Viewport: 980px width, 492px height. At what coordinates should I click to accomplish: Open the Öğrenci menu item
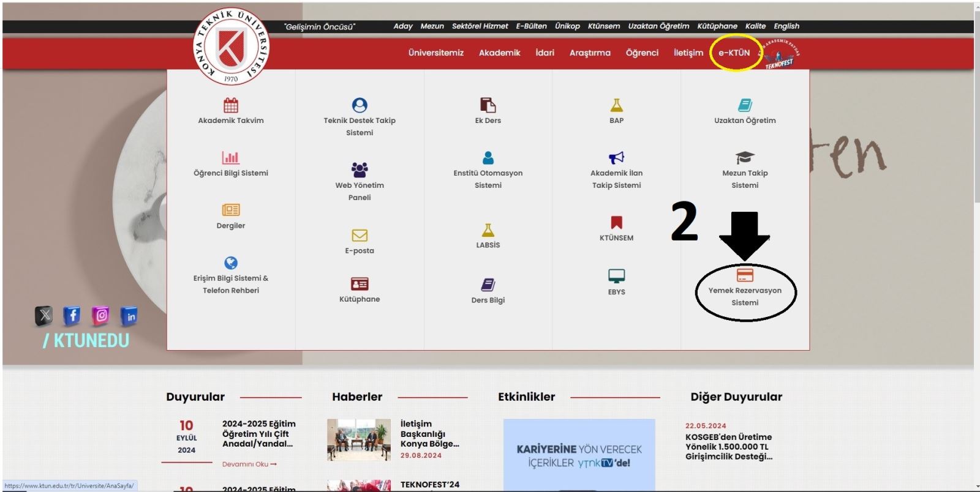(x=642, y=53)
